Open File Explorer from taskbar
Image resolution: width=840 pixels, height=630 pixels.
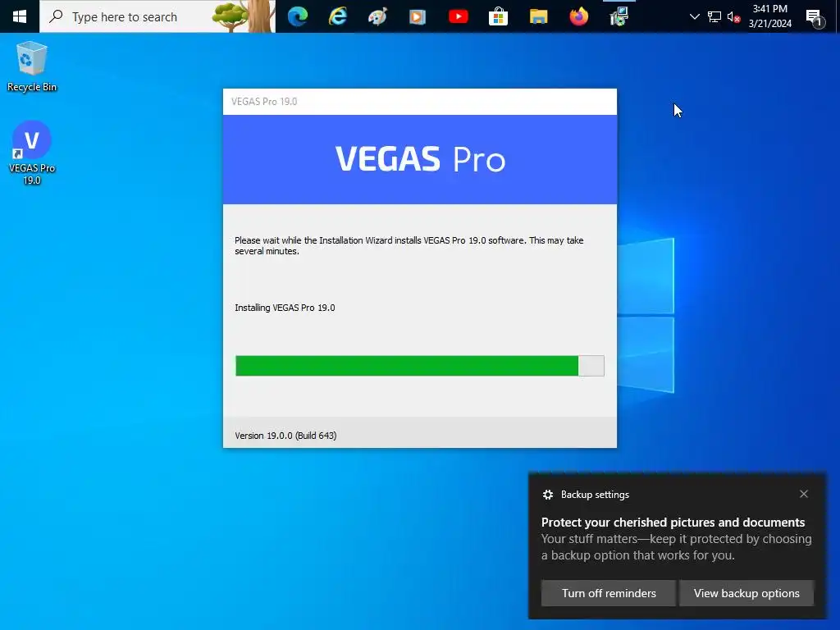click(x=538, y=16)
